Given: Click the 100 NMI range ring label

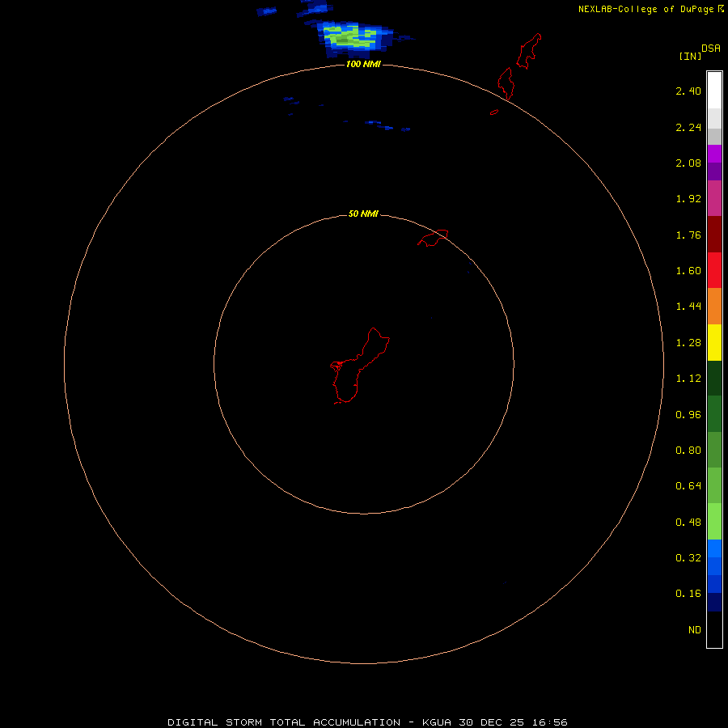Looking at the screenshot, I should (x=363, y=64).
